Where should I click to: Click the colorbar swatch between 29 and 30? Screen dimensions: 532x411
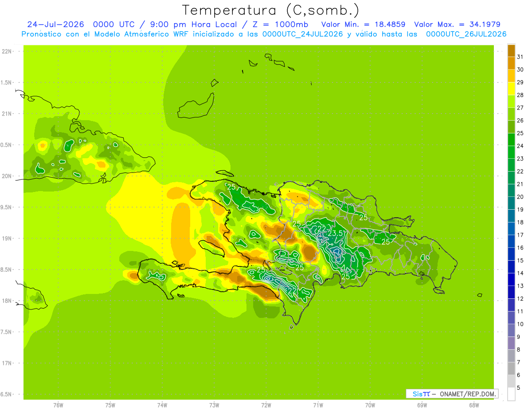coord(511,75)
